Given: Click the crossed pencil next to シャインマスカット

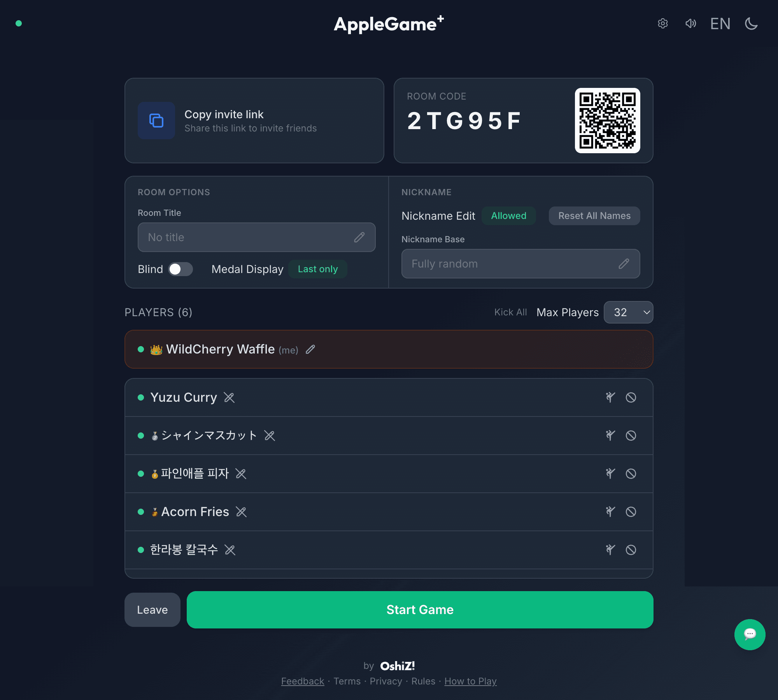Looking at the screenshot, I should [270, 436].
